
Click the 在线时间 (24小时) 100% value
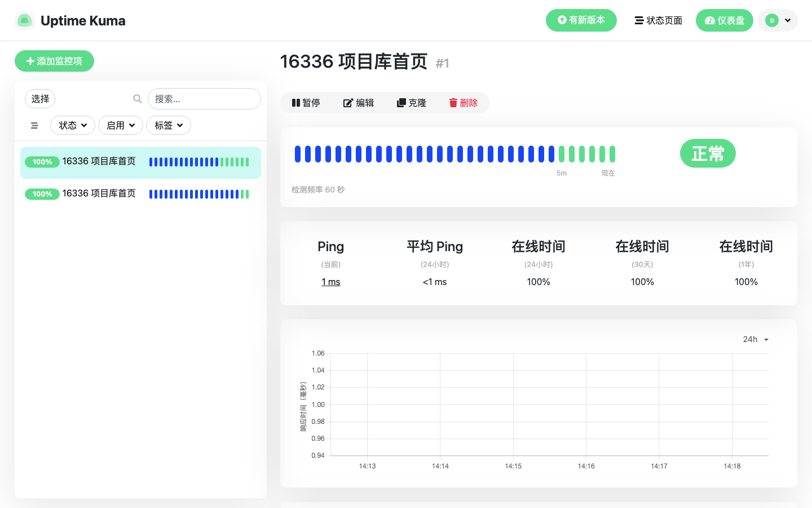[539, 282]
